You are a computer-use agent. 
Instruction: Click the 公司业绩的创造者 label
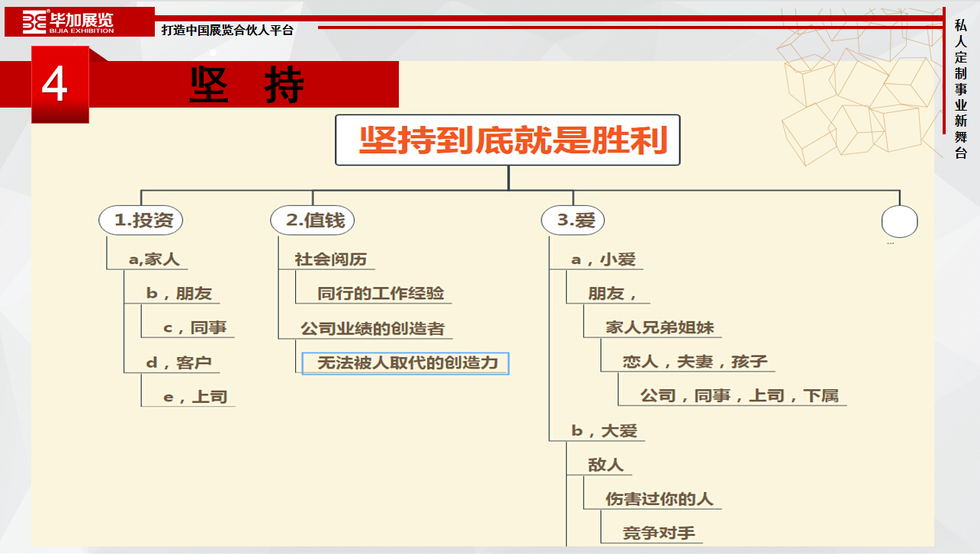pyautogui.click(x=374, y=329)
